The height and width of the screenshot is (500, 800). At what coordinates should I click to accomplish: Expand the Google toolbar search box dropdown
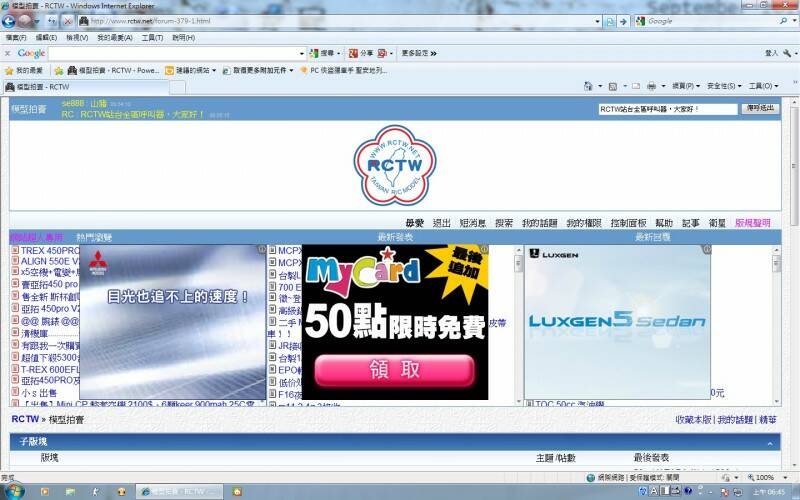[302, 53]
